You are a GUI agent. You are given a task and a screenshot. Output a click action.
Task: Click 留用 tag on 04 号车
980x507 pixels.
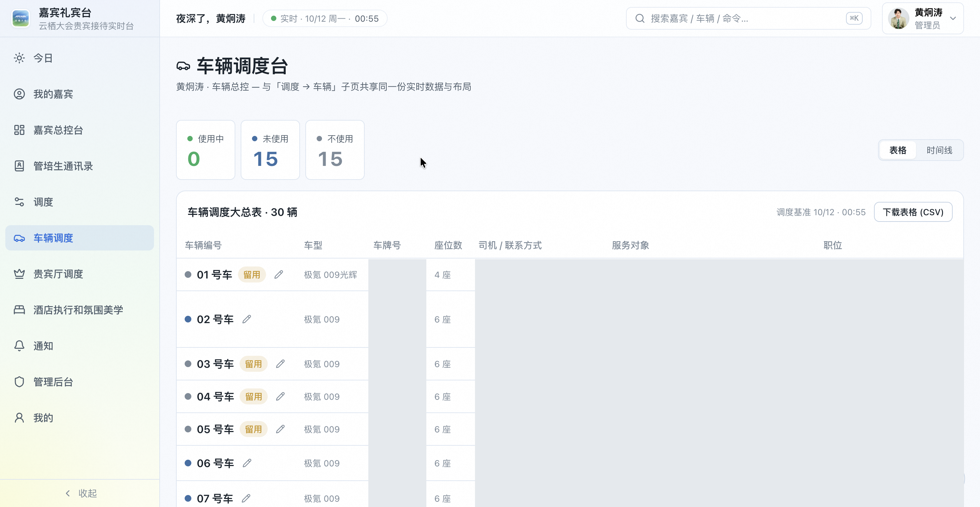point(253,397)
